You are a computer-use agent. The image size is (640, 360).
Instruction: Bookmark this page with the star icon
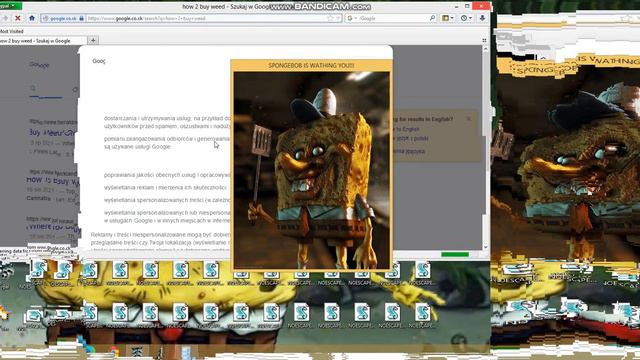tap(330, 18)
